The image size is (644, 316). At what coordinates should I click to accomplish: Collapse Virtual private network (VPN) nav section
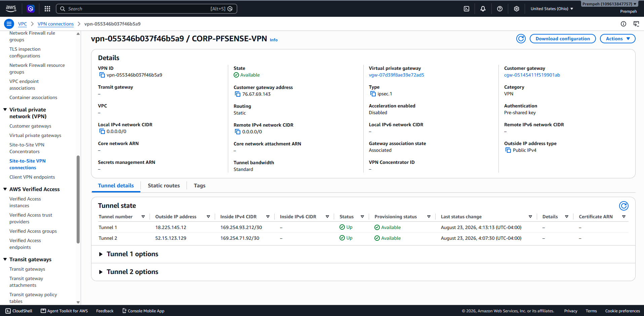coord(5,109)
